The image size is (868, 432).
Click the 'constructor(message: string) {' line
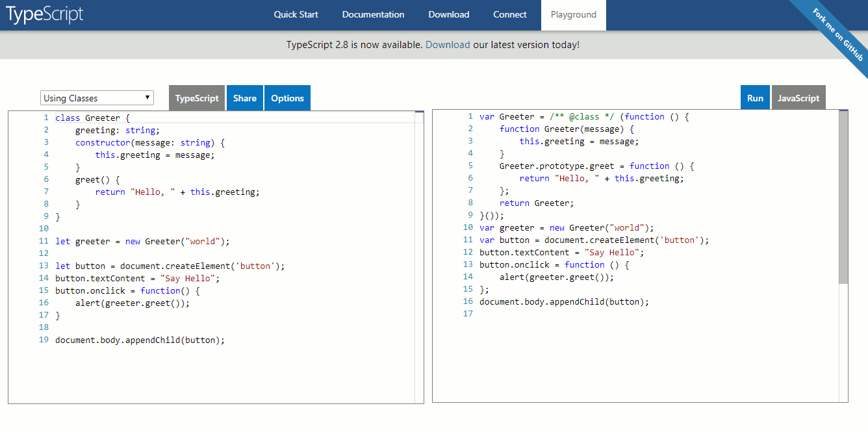tap(150, 142)
